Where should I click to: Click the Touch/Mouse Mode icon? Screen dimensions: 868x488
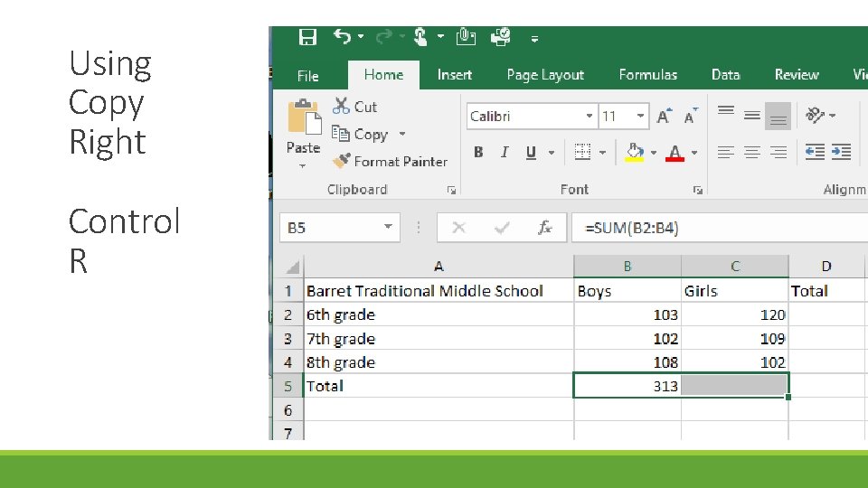click(x=420, y=37)
